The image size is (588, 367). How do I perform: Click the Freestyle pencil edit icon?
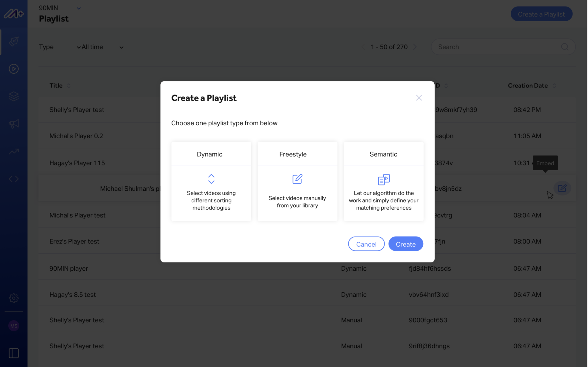297,179
